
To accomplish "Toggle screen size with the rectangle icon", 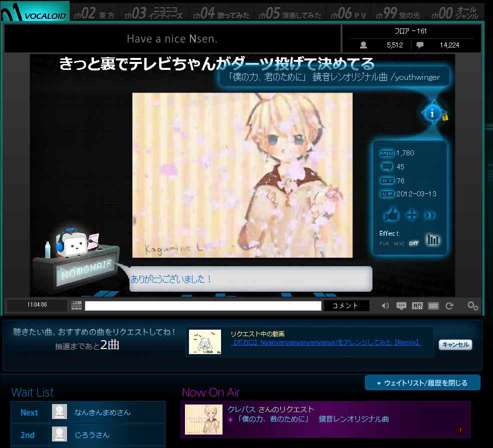I will [x=433, y=305].
